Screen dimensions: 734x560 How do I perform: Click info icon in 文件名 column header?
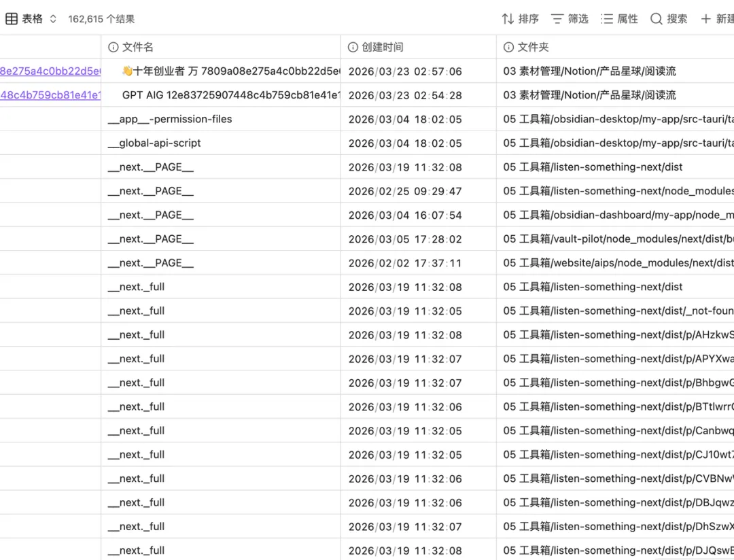(x=113, y=47)
